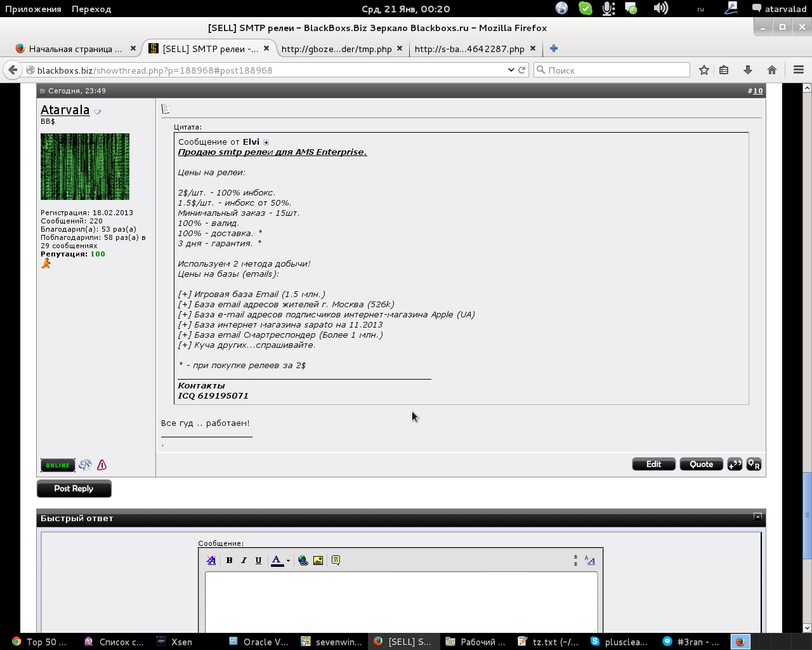Screen dimensions: 812x650
Task: Click the reputation scales icon
Action: pos(85,465)
